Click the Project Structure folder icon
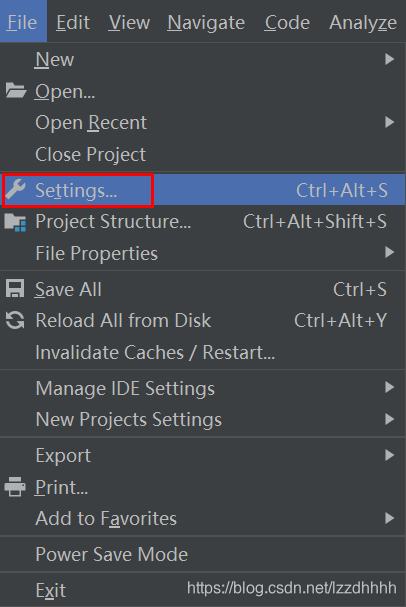406x607 pixels. [15, 222]
